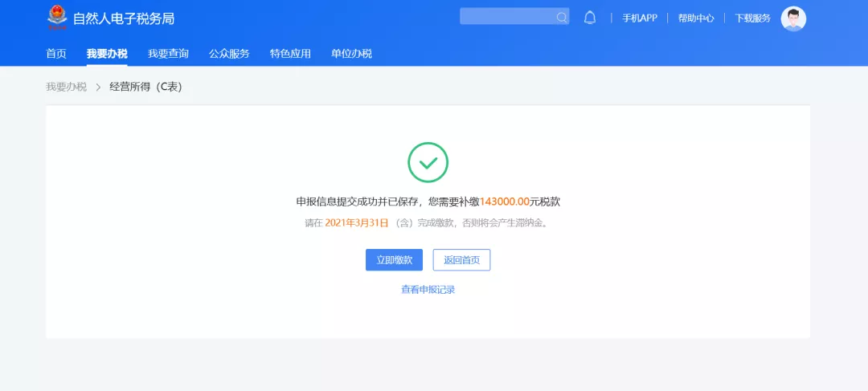
Task: Open the 单位办税 tab
Action: tap(351, 54)
